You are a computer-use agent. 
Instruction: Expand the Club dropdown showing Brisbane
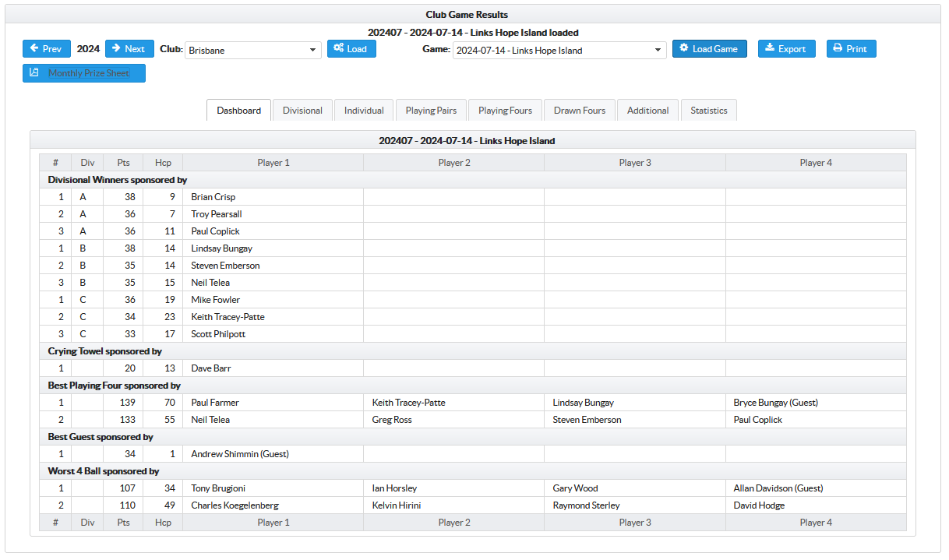click(x=252, y=51)
